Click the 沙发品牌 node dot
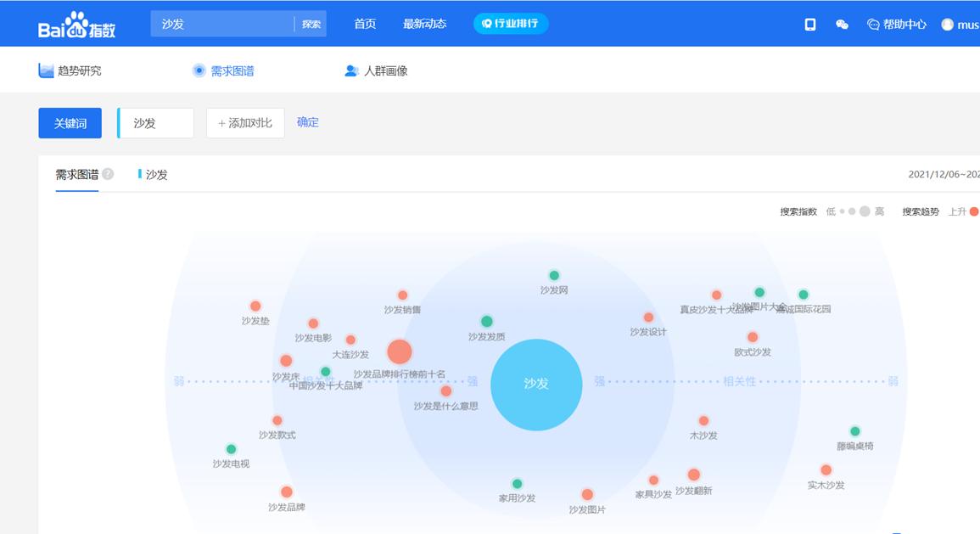 coord(286,492)
